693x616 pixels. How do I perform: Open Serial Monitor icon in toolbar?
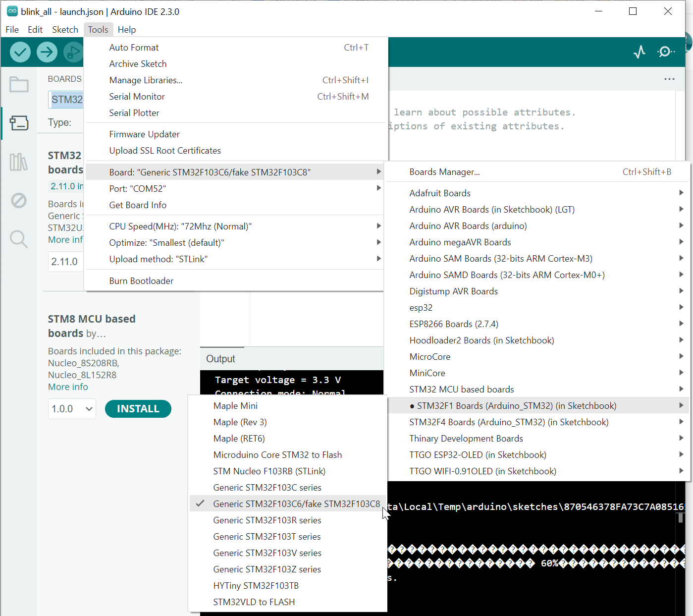pyautogui.click(x=665, y=52)
